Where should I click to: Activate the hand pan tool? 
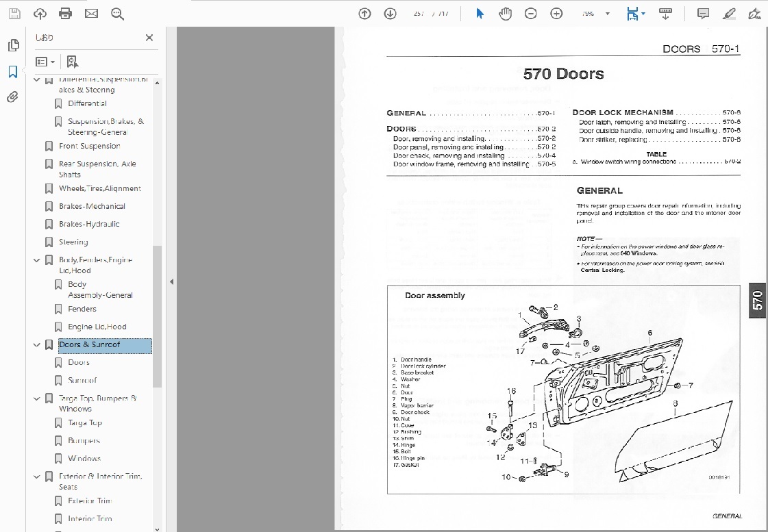click(x=505, y=14)
